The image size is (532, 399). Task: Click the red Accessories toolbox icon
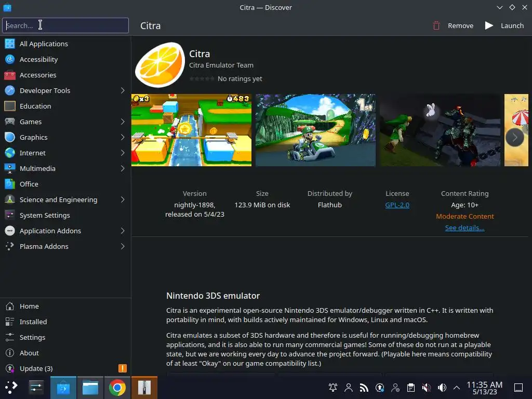coord(10,75)
